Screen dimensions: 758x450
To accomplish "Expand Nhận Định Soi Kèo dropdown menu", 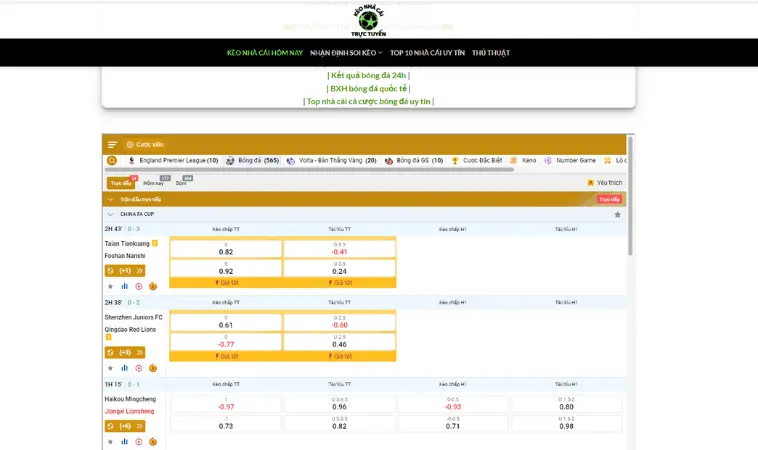I will (x=346, y=52).
